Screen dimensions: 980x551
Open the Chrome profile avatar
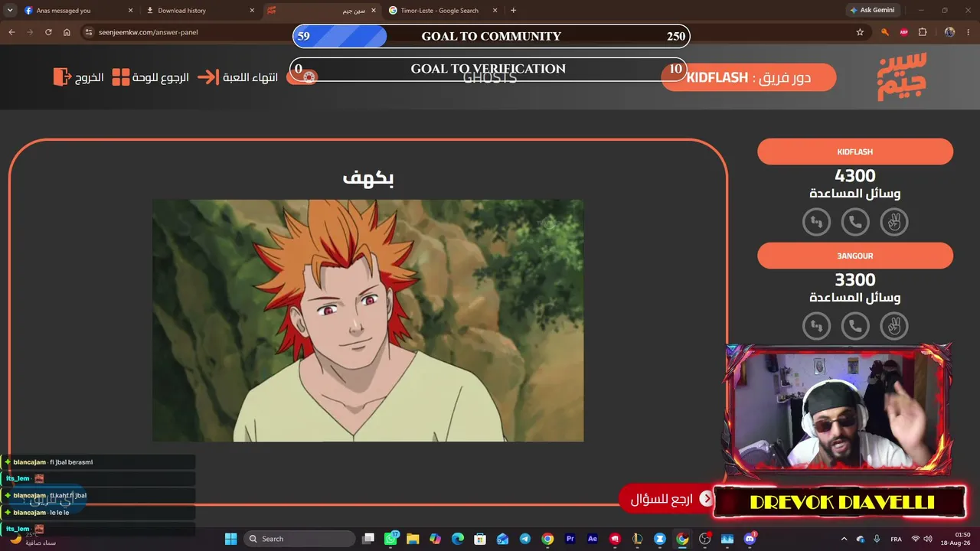click(x=949, y=32)
